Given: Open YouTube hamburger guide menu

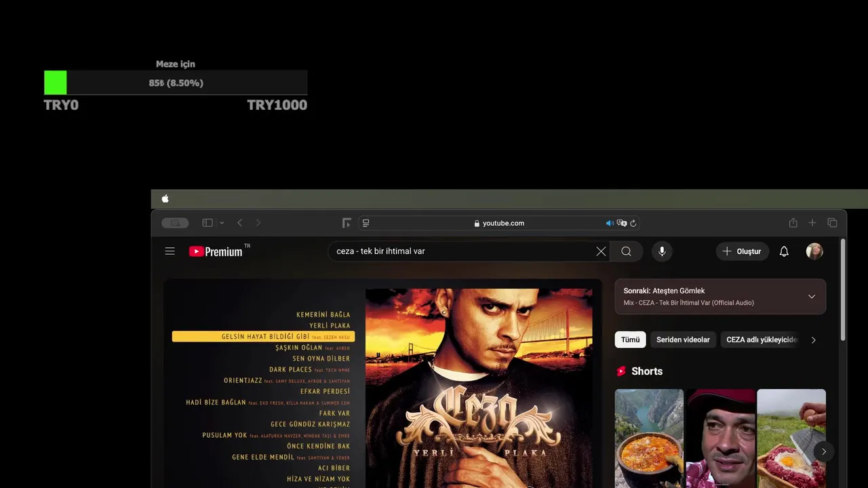Looking at the screenshot, I should coord(170,251).
